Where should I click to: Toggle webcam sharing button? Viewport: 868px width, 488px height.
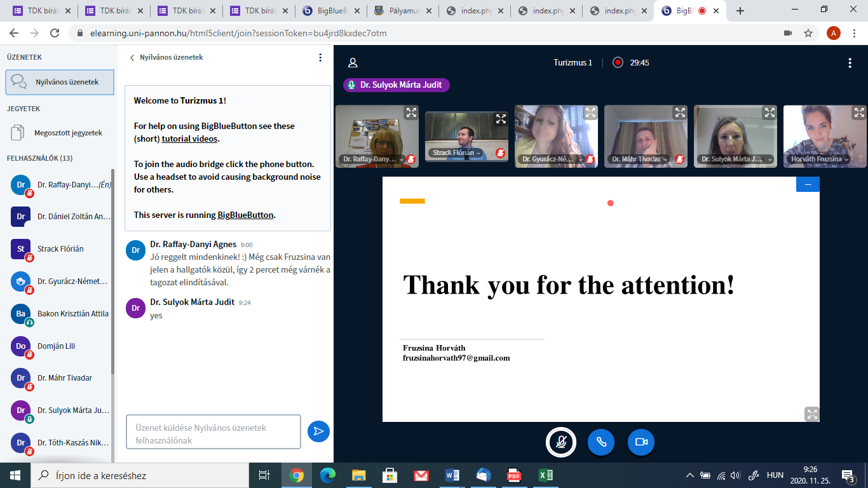tap(641, 442)
